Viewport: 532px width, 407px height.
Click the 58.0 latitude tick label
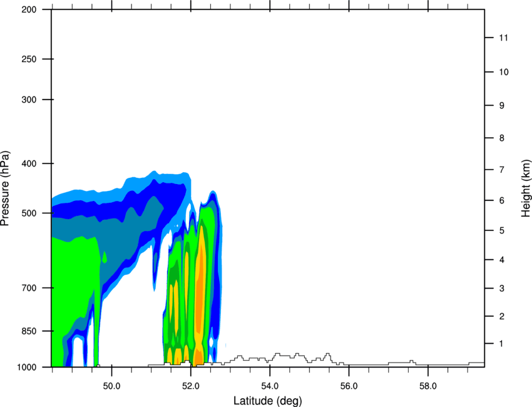coord(428,386)
